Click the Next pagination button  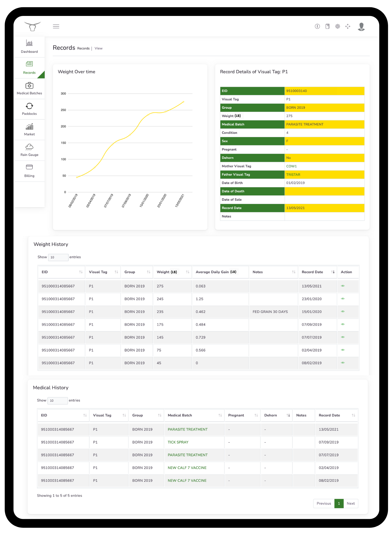tap(350, 504)
